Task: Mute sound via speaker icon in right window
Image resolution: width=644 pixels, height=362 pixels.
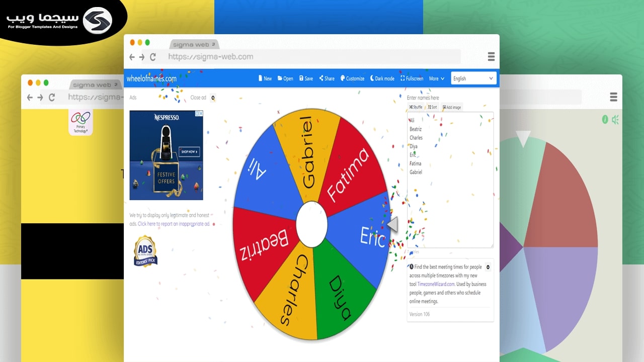Action: 615,120
